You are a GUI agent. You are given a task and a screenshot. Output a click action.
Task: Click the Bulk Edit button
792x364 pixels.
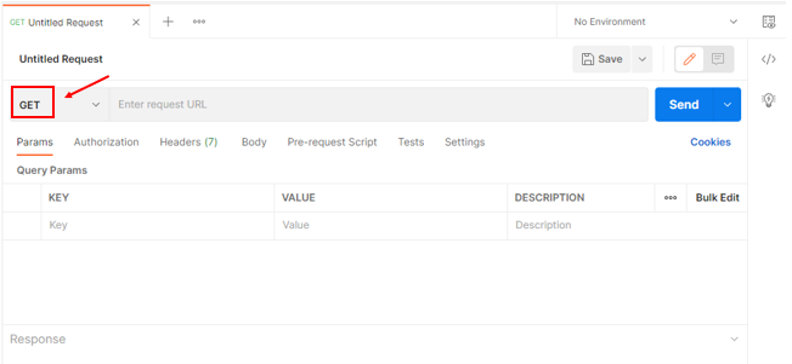click(717, 198)
